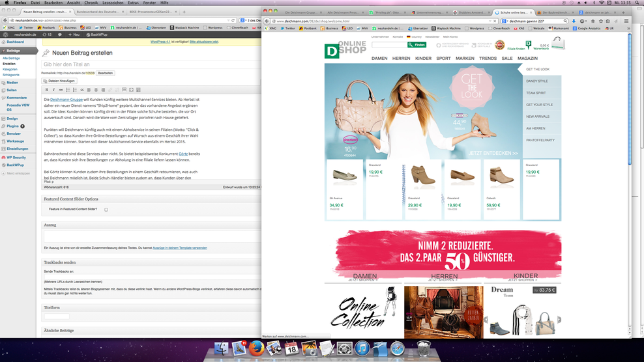The image size is (644, 362).
Task: Insert numbered list in WordPress editor
Action: pos(75,90)
